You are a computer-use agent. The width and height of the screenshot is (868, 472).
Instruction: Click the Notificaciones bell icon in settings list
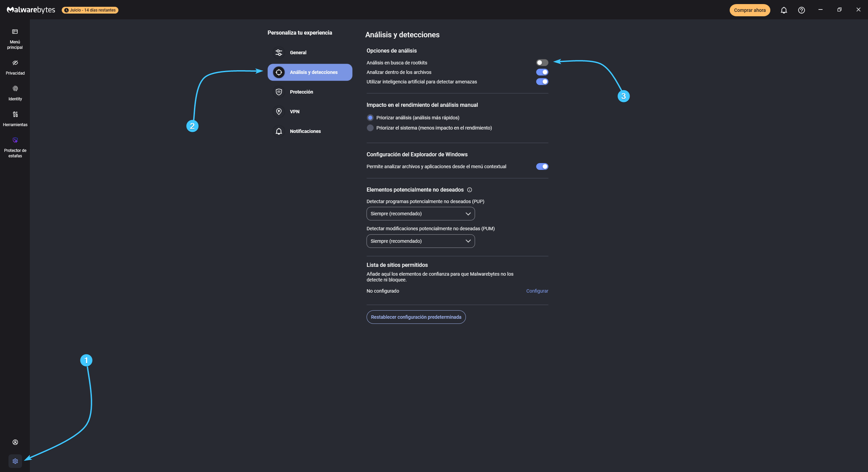[279, 131]
